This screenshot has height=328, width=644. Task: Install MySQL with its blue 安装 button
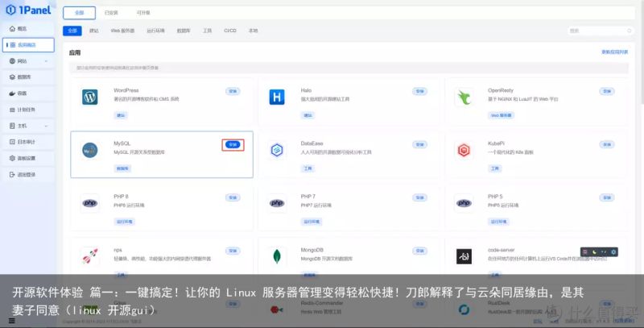[x=233, y=145]
